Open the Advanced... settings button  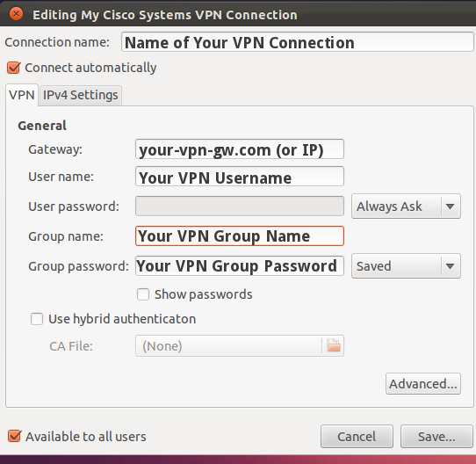point(423,384)
